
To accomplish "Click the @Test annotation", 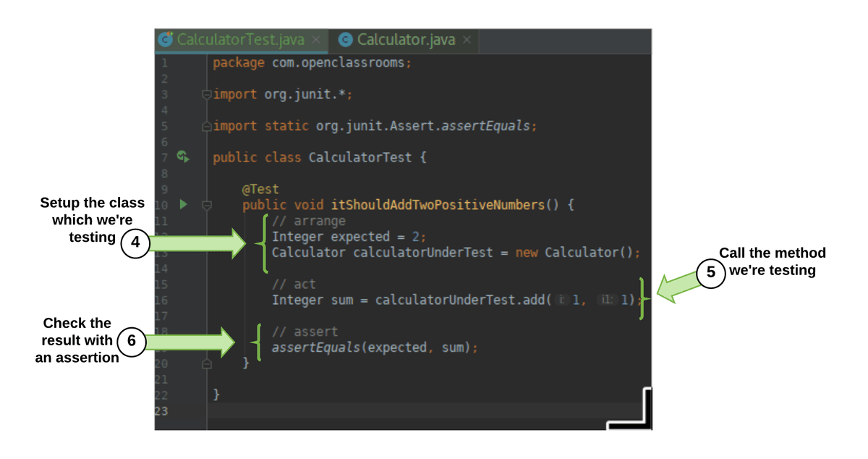I will 260,190.
